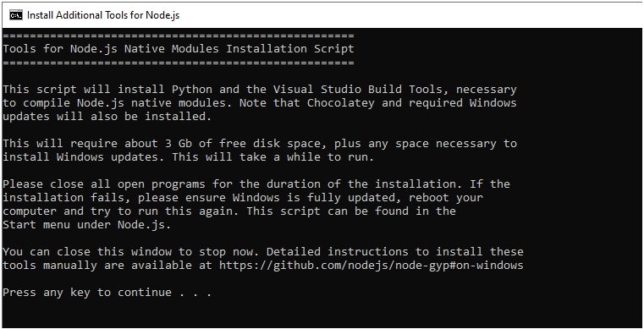Click the equals sign row below the heading

pos(179,63)
